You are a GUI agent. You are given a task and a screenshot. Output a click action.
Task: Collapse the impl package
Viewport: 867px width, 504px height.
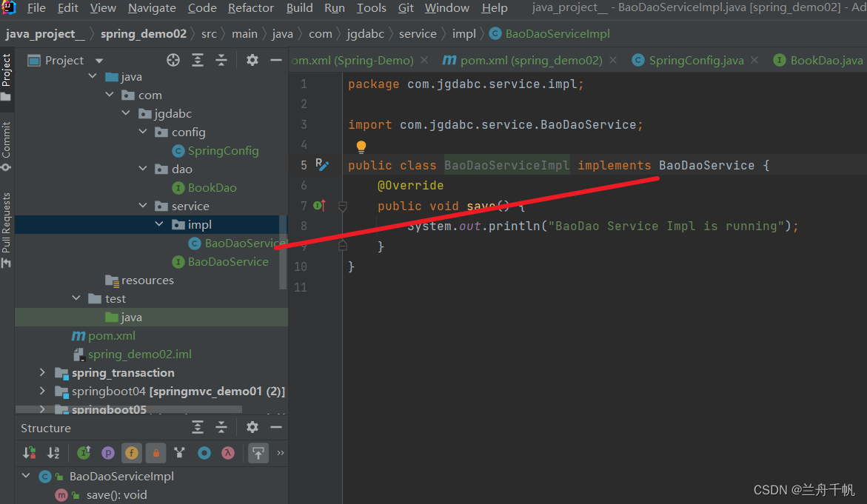[x=159, y=224]
